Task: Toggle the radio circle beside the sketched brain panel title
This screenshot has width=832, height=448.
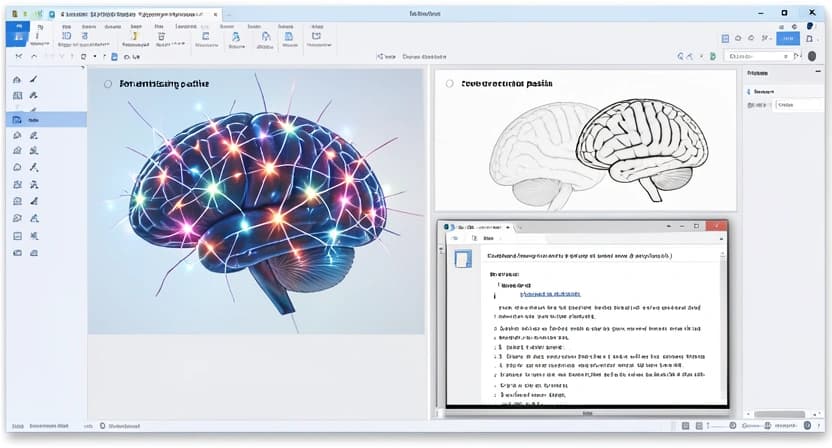Action: click(449, 83)
